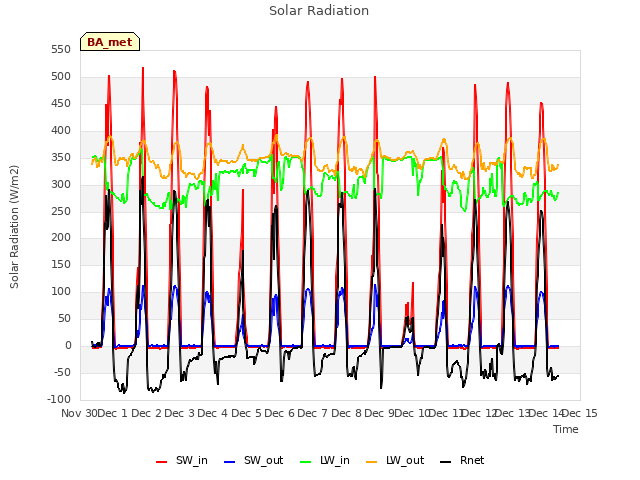Select the SW_in legend label

pyautogui.click(x=192, y=460)
